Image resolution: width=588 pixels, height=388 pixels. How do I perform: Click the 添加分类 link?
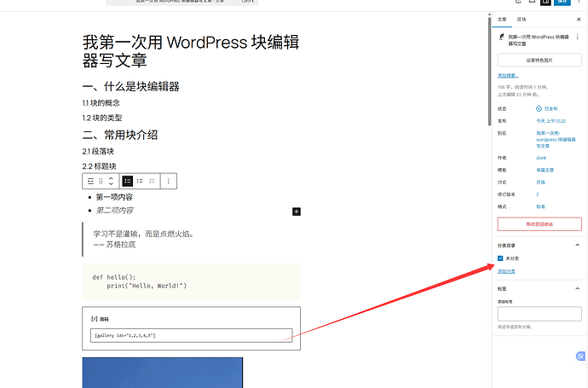506,271
